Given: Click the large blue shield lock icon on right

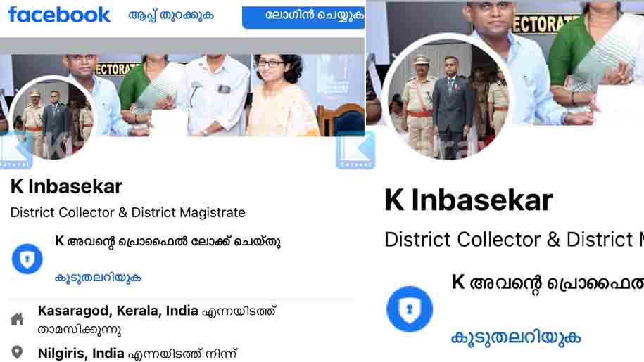Looking at the screenshot, I should coord(410,309).
